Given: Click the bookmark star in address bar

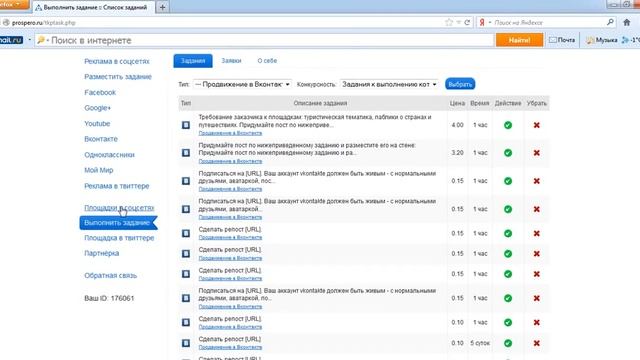Looking at the screenshot, I should point(449,22).
